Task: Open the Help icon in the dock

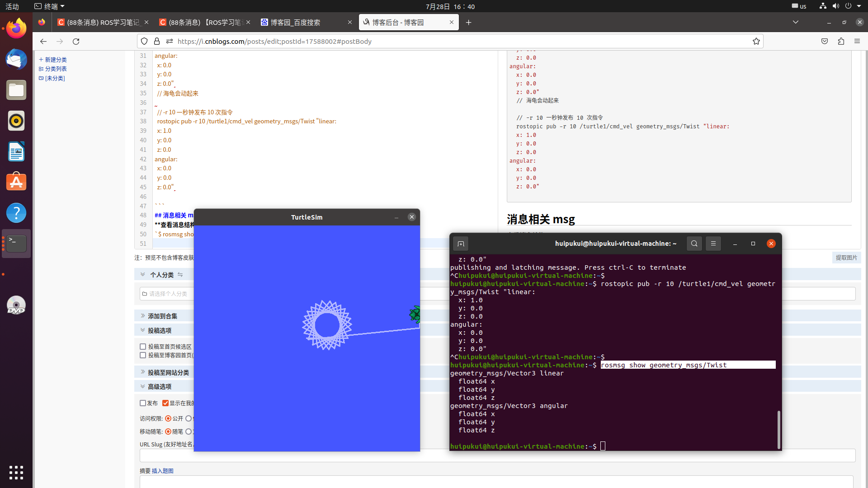Action: pos(16,213)
